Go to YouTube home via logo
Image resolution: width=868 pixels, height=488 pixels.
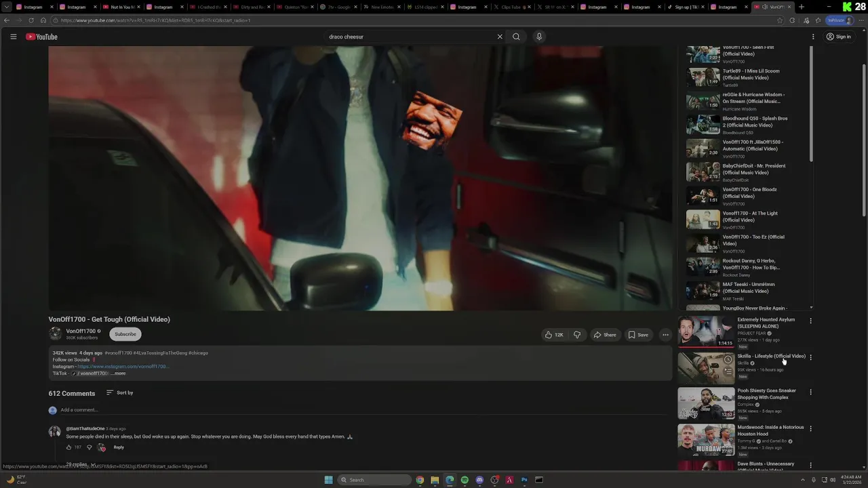(41, 37)
